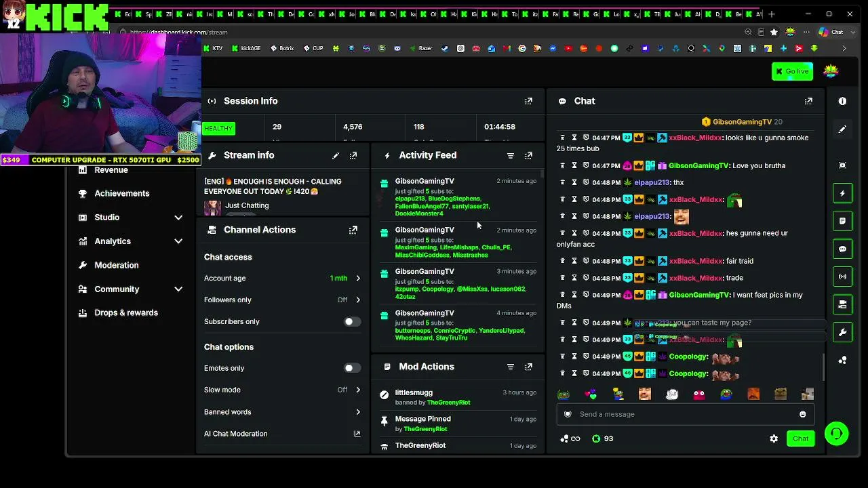Open TheGreenyRiot link under littlesmugg ban

(x=448, y=403)
